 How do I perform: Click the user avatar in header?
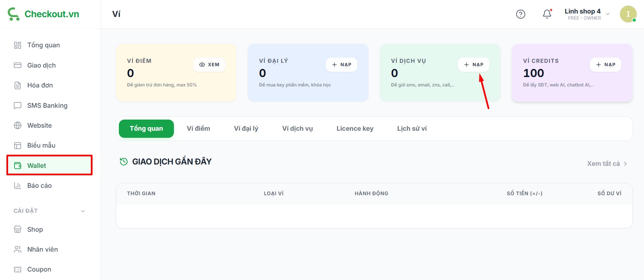628,14
